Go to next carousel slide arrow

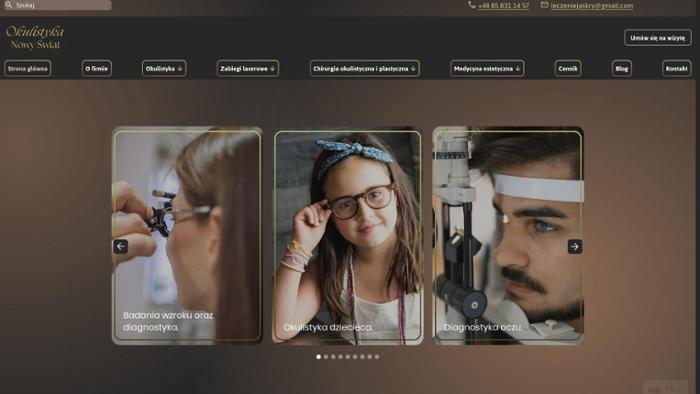pos(575,246)
